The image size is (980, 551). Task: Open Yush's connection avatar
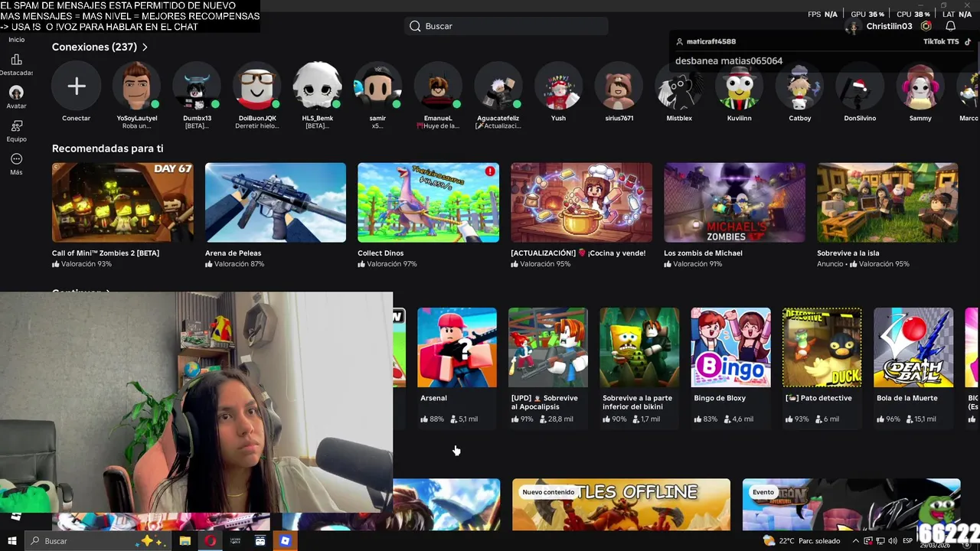click(559, 86)
